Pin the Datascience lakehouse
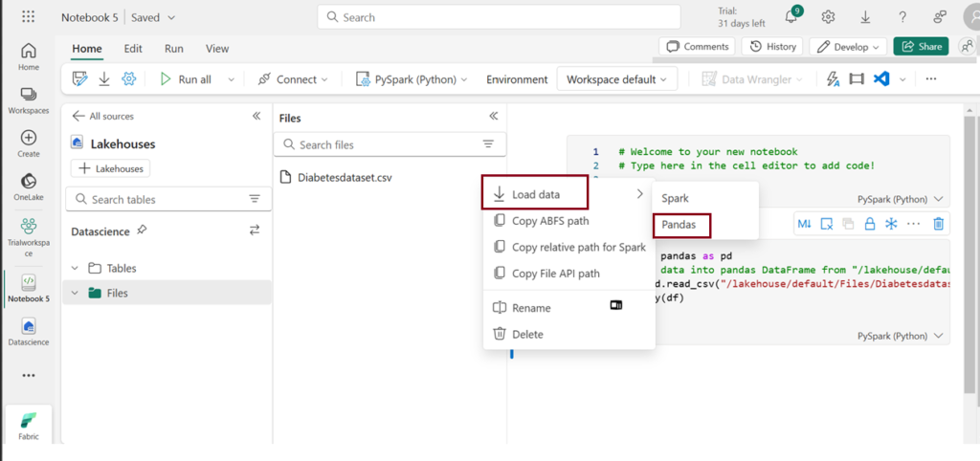Screen dimensions: 980x461 [143, 230]
